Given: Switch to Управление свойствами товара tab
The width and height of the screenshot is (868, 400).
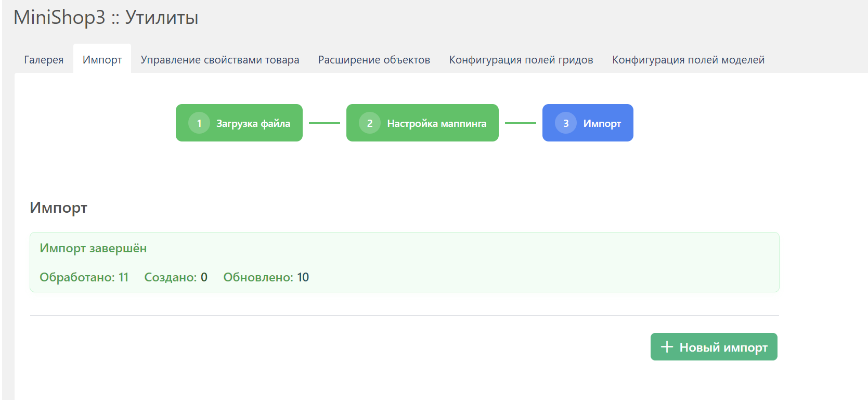Looking at the screenshot, I should point(219,60).
